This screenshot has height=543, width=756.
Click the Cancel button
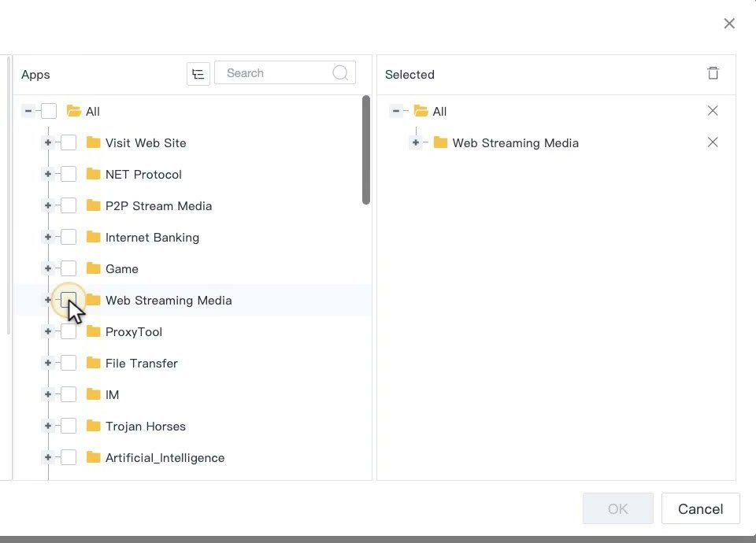[700, 508]
